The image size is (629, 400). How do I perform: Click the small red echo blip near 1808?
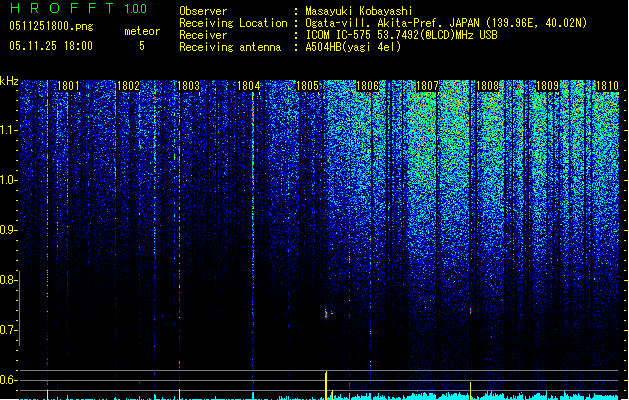[471, 311]
